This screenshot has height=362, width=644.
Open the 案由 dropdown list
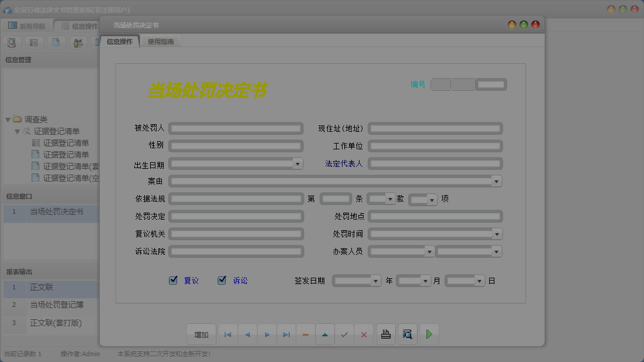[x=496, y=181]
